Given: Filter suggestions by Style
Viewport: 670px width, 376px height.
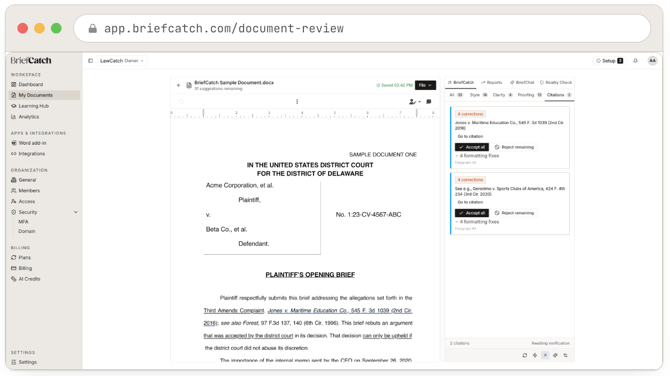Looking at the screenshot, I should click(478, 95).
